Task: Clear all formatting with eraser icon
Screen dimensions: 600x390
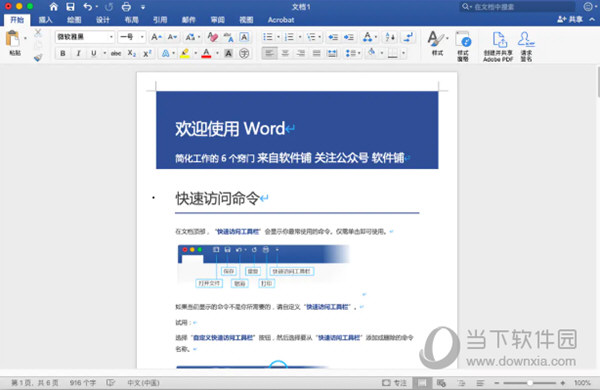Action: click(212, 37)
